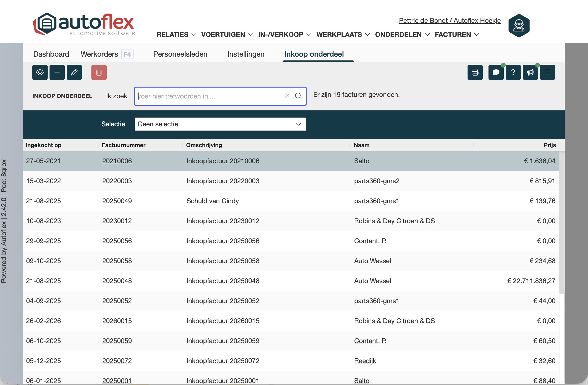Switch to the Instellingen tab

point(246,54)
